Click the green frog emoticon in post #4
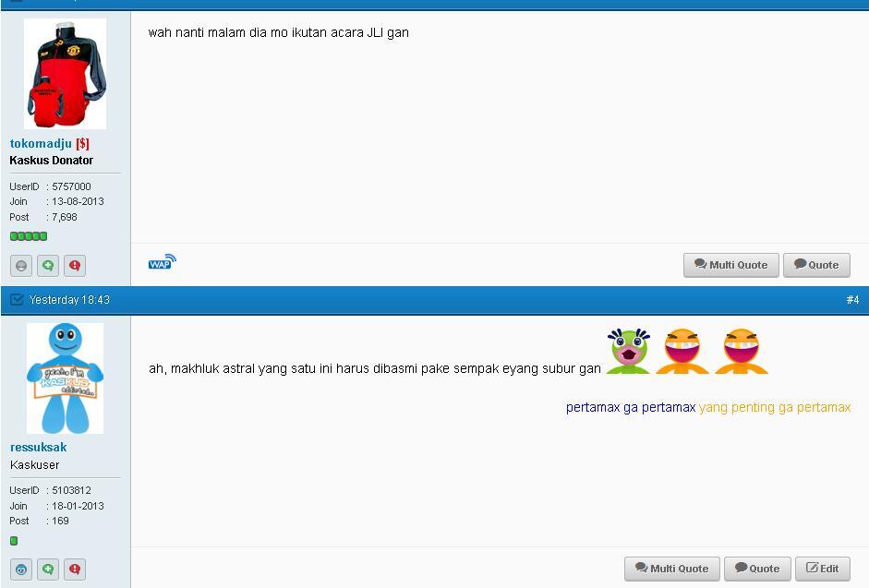Image resolution: width=869 pixels, height=588 pixels. coord(629,351)
